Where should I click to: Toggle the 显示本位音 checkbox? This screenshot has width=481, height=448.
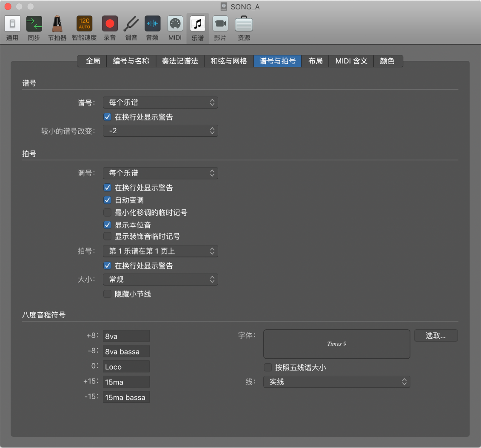(x=107, y=225)
